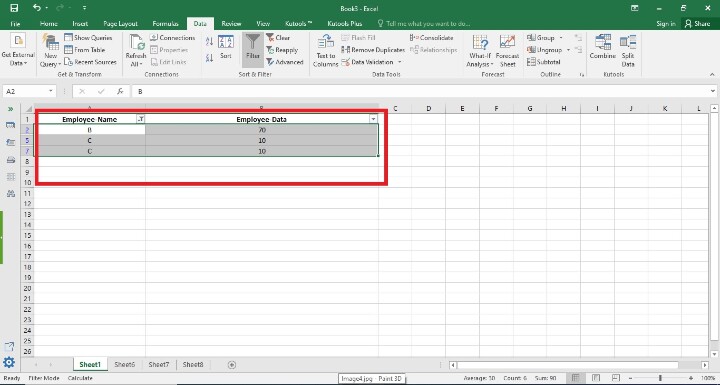Open Ribbon Display Options
The image size is (720, 385).
[635, 8]
